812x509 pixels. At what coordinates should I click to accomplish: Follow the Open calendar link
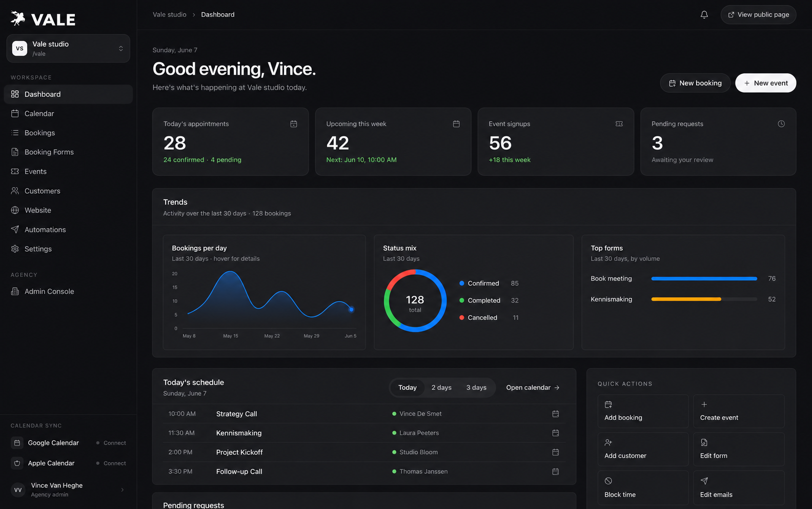[533, 388]
